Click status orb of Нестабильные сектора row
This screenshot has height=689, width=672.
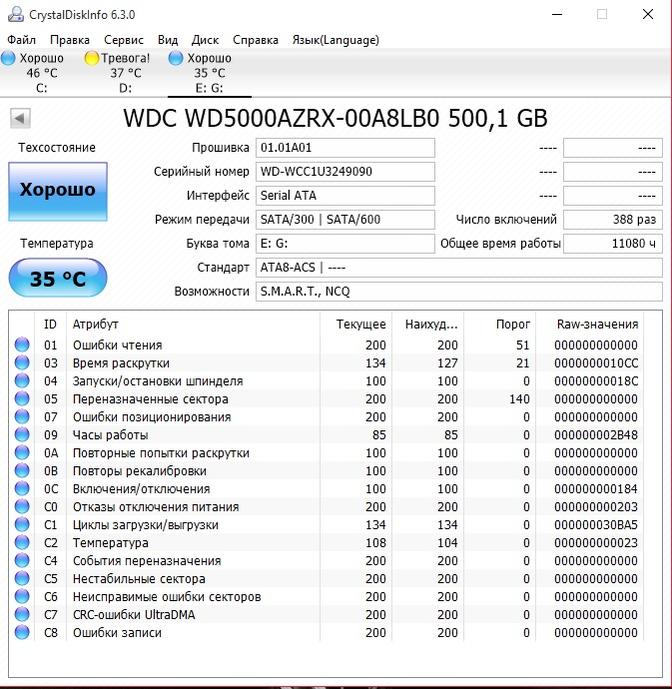pos(22,578)
